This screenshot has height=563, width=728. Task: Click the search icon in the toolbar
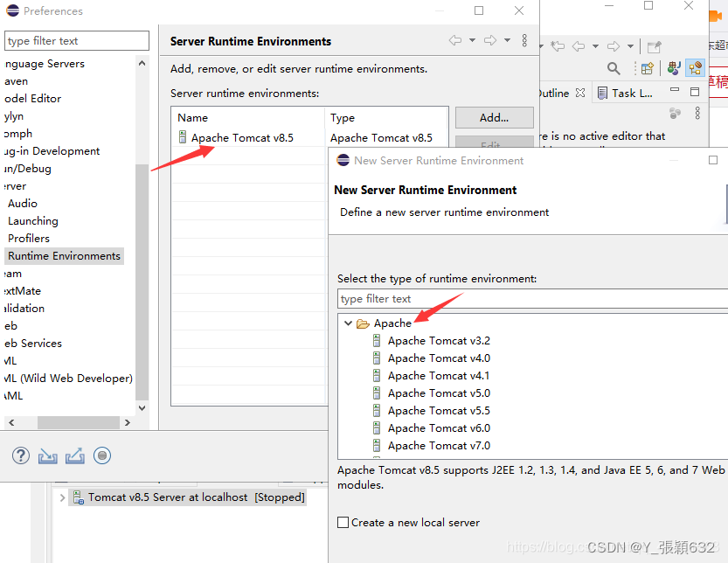click(x=614, y=68)
